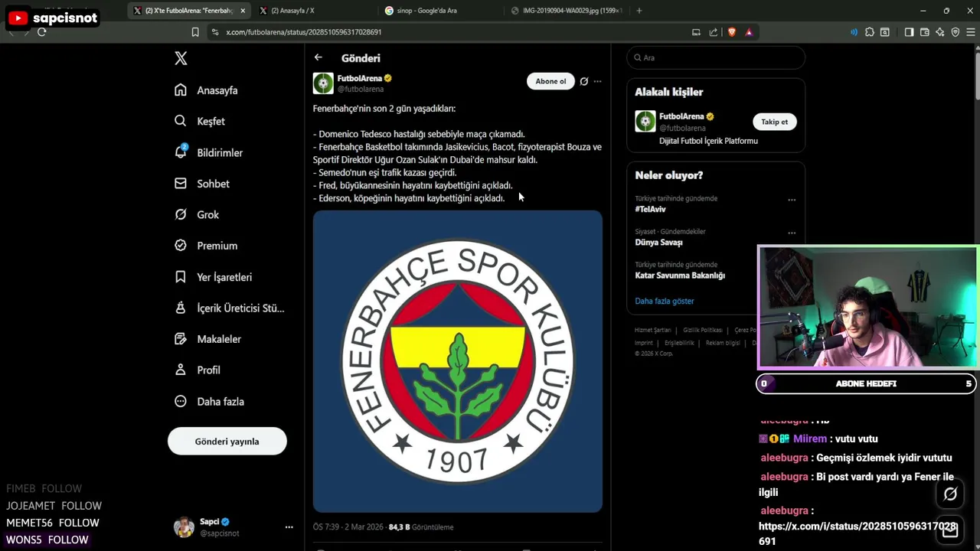This screenshot has height=551, width=980.
Task: Click post timestamp ÖS 7:39 · 2 Mar 2026
Action: coord(348,527)
